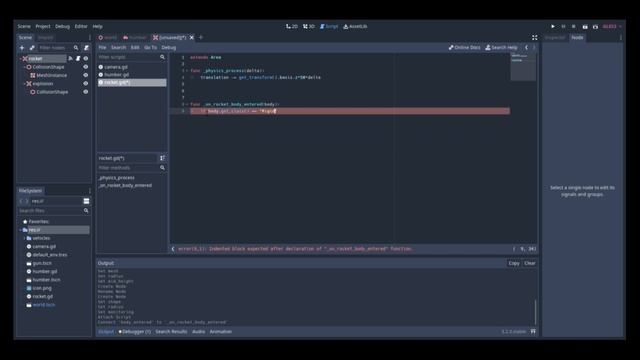Open the Debugger bottom panel

[x=135, y=332]
